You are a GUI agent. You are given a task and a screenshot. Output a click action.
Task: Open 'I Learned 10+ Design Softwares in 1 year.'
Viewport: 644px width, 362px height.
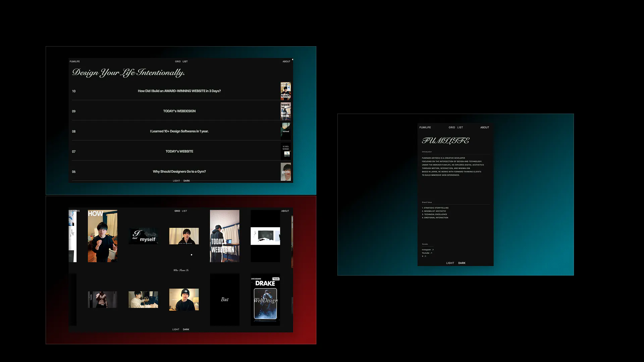(179, 131)
